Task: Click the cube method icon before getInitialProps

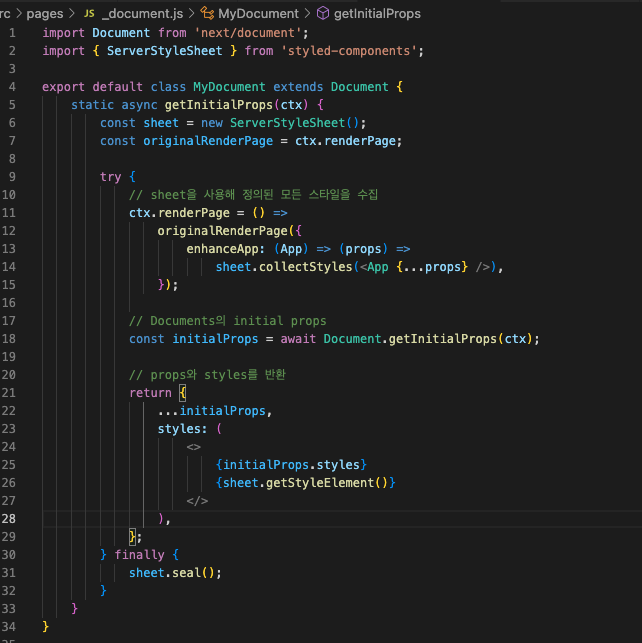Action: pyautogui.click(x=323, y=14)
